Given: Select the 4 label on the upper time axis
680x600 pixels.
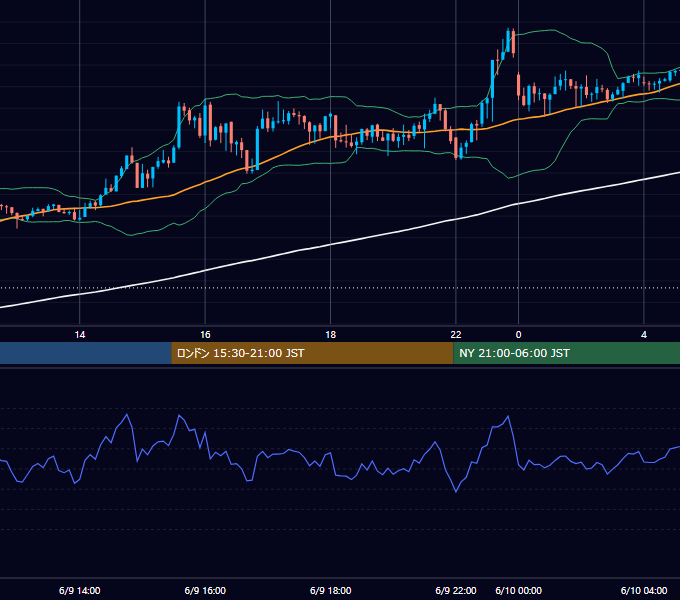Looking at the screenshot, I should pyautogui.click(x=644, y=335).
